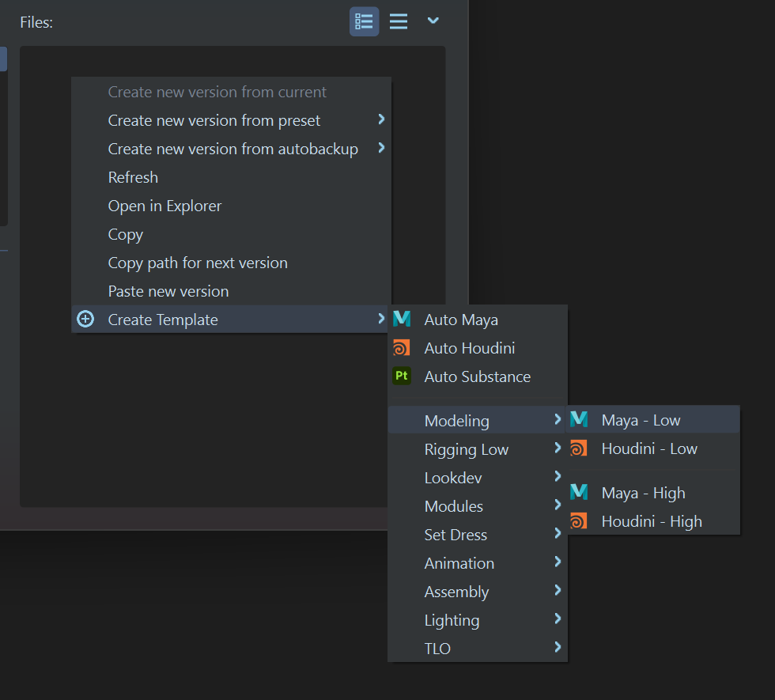Expand the Lookdev submenu arrow
The image size is (775, 700).
coord(558,476)
